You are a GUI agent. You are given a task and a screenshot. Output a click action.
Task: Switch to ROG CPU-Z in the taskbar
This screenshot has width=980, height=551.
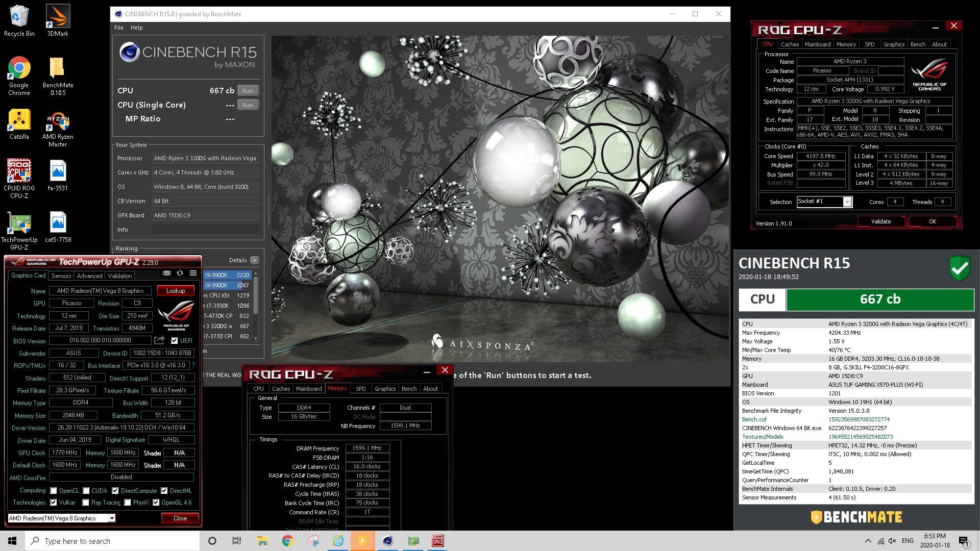point(438,541)
